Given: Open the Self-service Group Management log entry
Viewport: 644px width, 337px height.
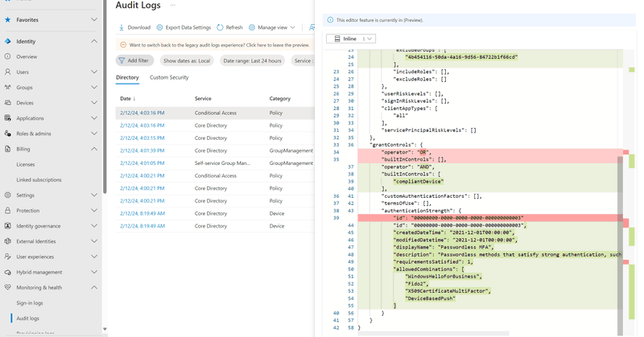Looking at the screenshot, I should point(215,163).
